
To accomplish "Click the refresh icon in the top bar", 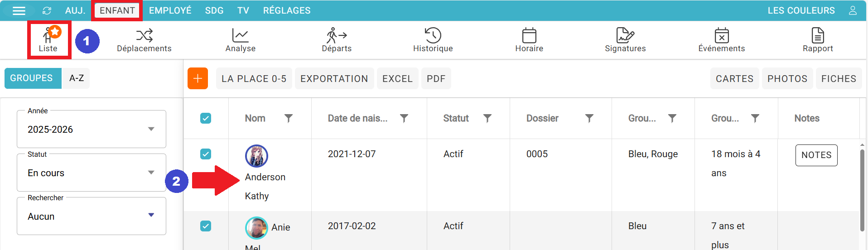I will [x=47, y=10].
